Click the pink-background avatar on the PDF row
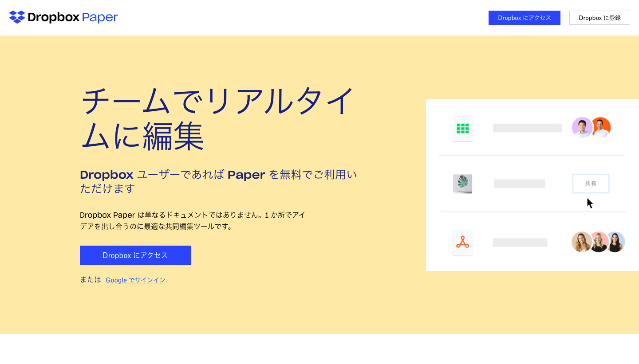Viewport: 639px width, 364px height. (x=599, y=242)
